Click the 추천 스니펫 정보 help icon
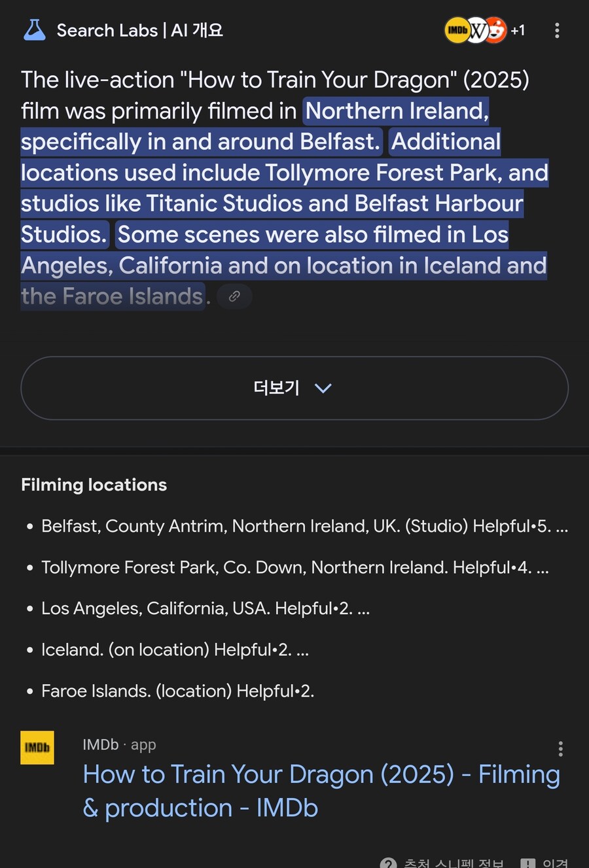This screenshot has width=589, height=868. (389, 863)
